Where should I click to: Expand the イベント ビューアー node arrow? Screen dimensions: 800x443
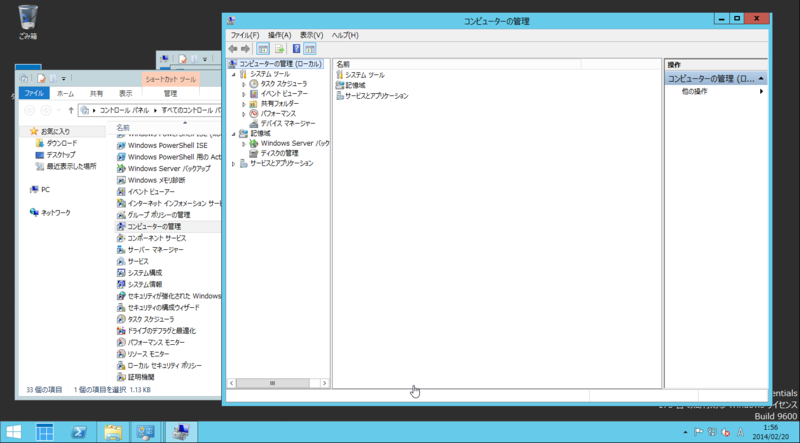point(244,94)
